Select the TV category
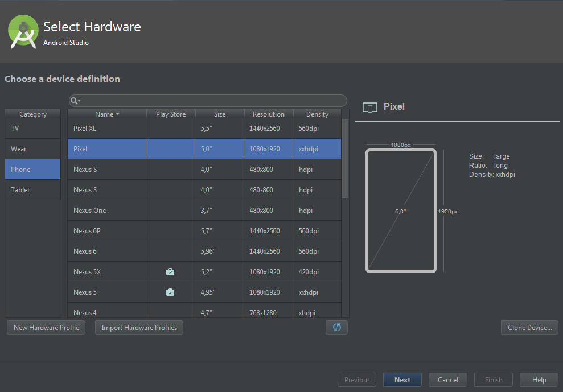The width and height of the screenshot is (563, 392). pyautogui.click(x=32, y=129)
